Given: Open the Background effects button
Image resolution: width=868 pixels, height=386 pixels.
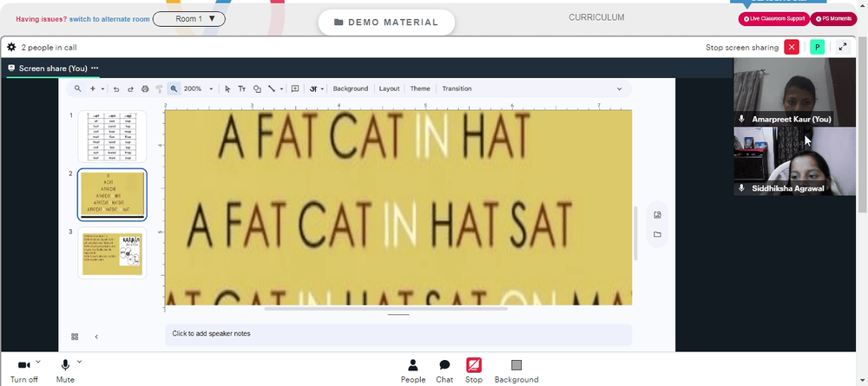Looking at the screenshot, I should click(x=516, y=371).
